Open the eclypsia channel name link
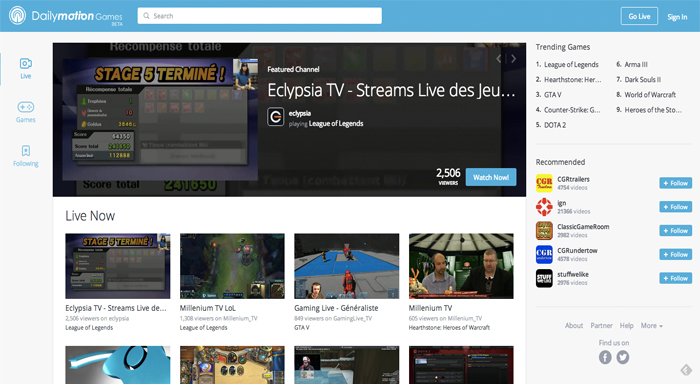 coord(300,113)
